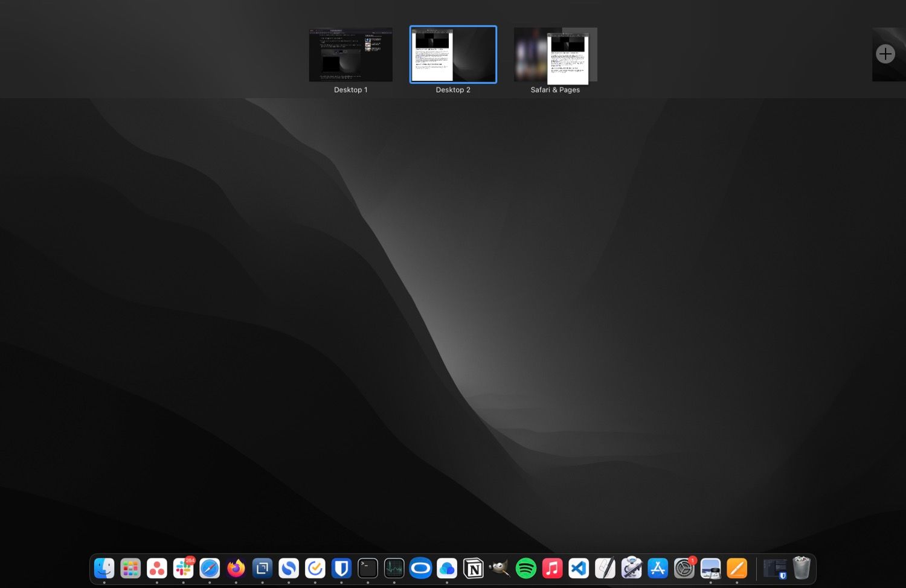The image size is (906, 588).
Task: Open Automator
Action: [x=631, y=568]
